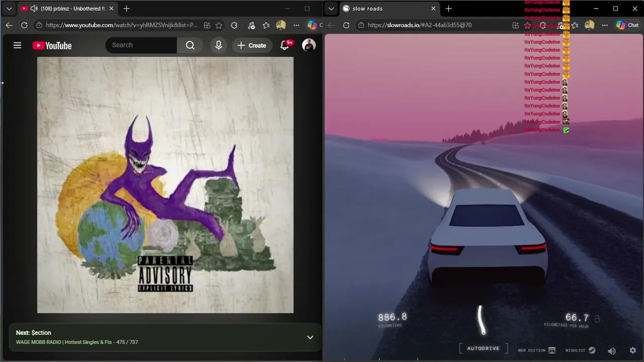Expand the Next: $ection playlist panel
644x362 pixels.
tap(310, 337)
